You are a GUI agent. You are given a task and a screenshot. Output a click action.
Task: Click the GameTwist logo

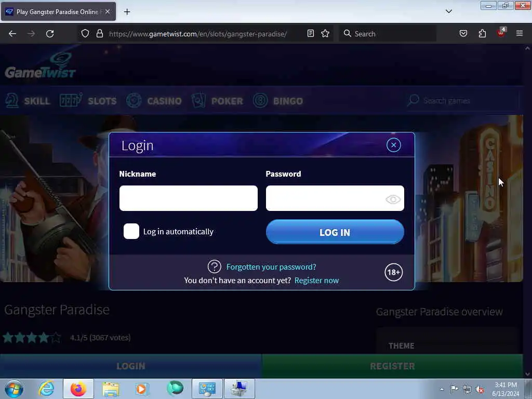(x=40, y=66)
